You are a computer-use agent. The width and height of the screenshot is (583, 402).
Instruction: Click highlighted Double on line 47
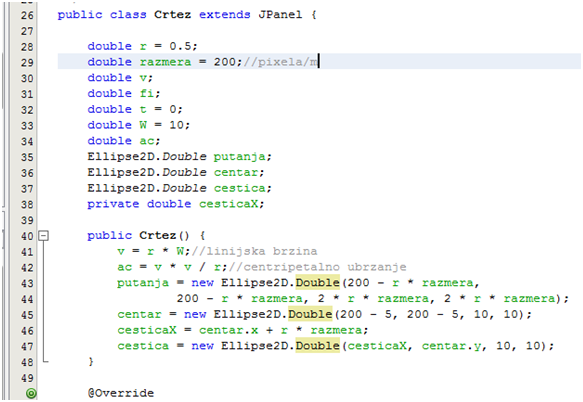click(x=318, y=346)
